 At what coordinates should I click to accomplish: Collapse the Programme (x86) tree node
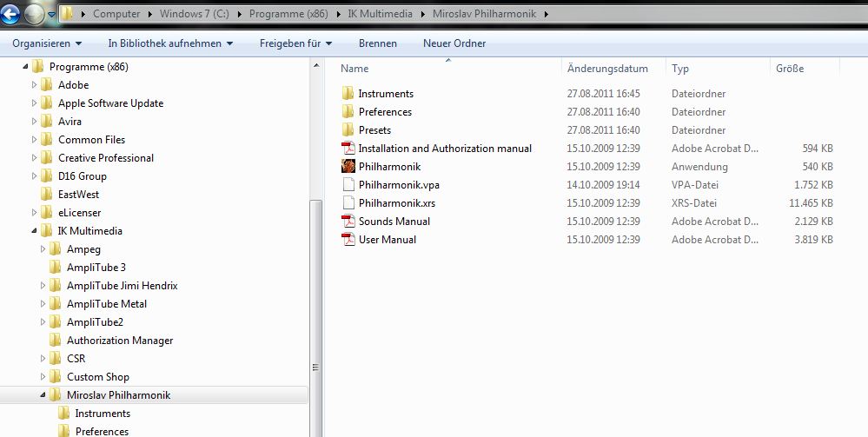click(25, 67)
